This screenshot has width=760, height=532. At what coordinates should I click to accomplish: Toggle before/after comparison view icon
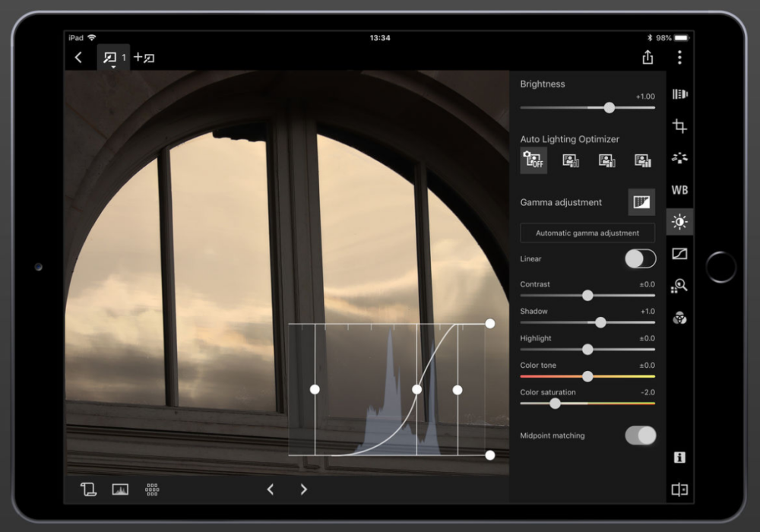pyautogui.click(x=679, y=489)
